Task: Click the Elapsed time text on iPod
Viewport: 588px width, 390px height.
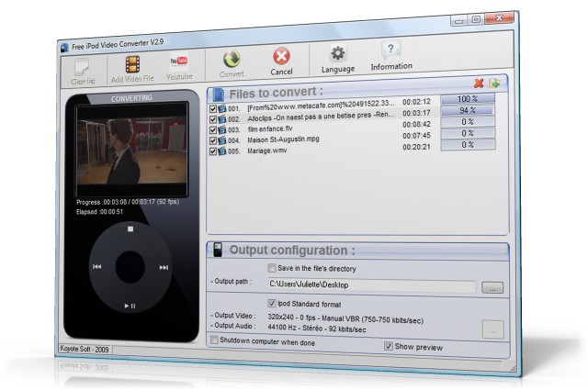Action: tap(99, 212)
